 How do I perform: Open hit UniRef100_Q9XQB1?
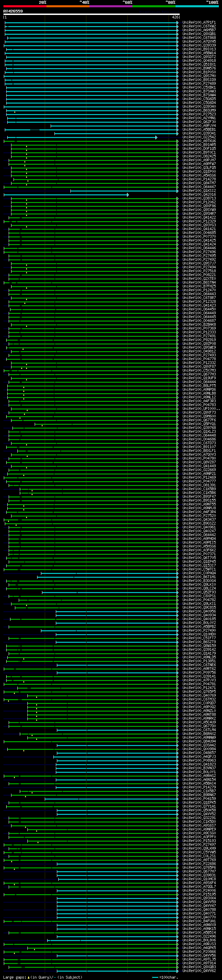click(x=199, y=34)
